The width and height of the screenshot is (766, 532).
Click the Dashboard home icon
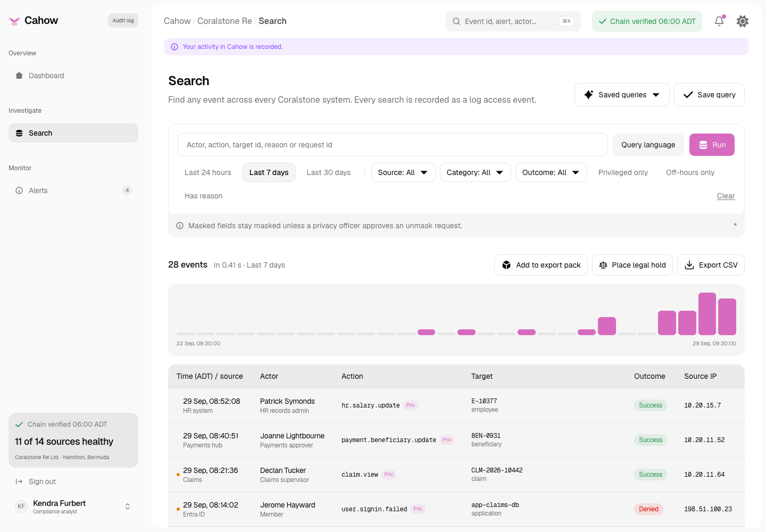point(19,76)
